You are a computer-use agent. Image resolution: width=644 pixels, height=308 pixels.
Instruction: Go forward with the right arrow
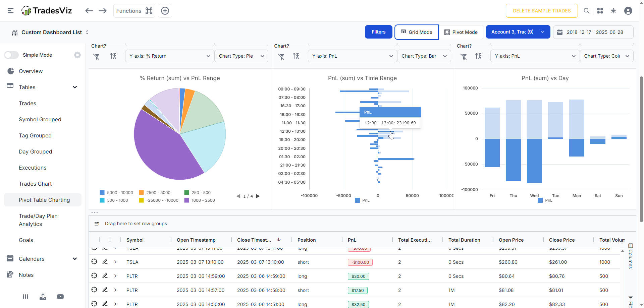tap(103, 11)
